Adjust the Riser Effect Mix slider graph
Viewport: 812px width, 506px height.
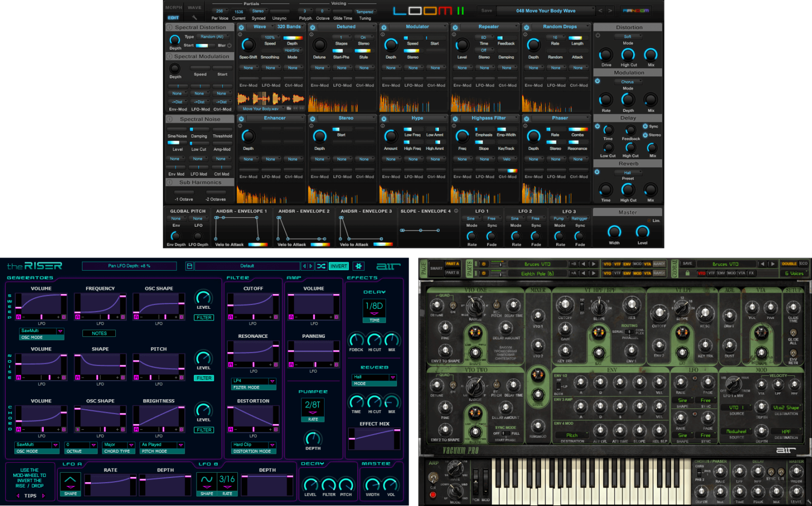coord(374,440)
